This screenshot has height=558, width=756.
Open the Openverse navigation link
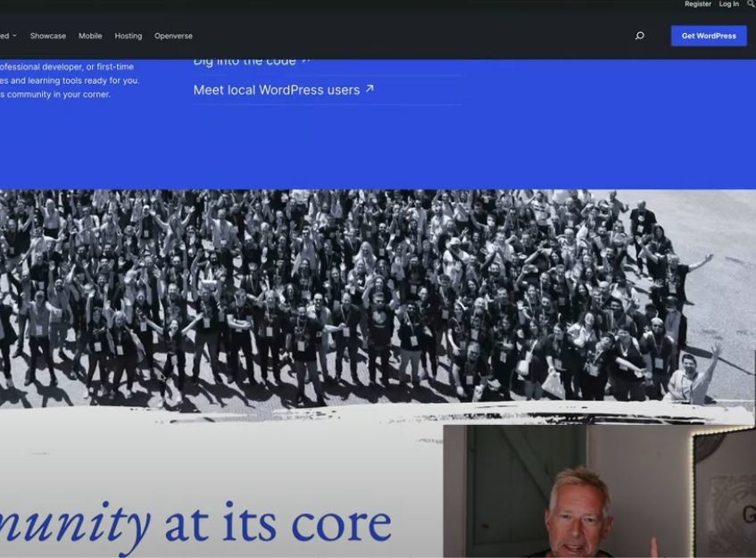pos(173,36)
